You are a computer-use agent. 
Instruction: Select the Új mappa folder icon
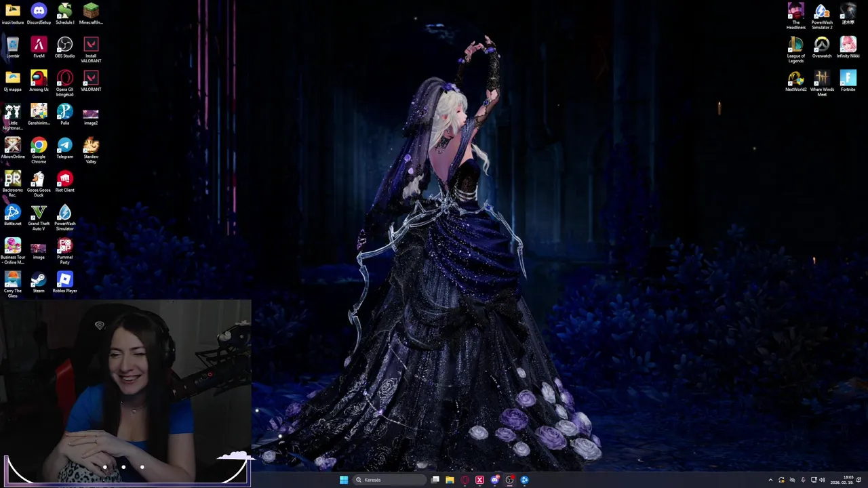tap(12, 81)
